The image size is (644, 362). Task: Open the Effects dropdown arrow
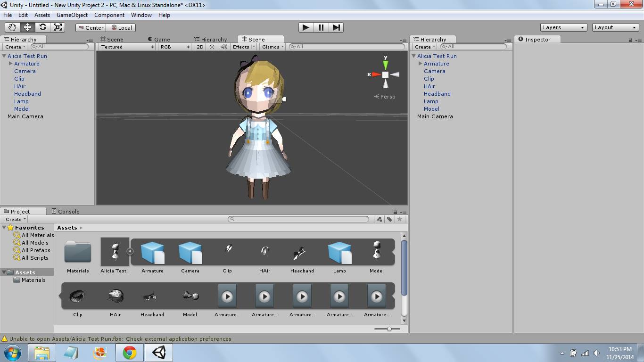point(254,47)
